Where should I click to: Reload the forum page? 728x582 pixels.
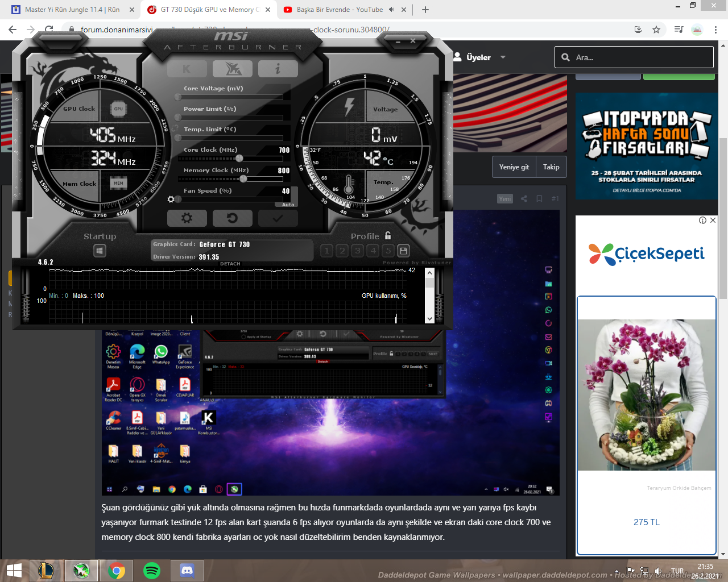click(x=49, y=30)
